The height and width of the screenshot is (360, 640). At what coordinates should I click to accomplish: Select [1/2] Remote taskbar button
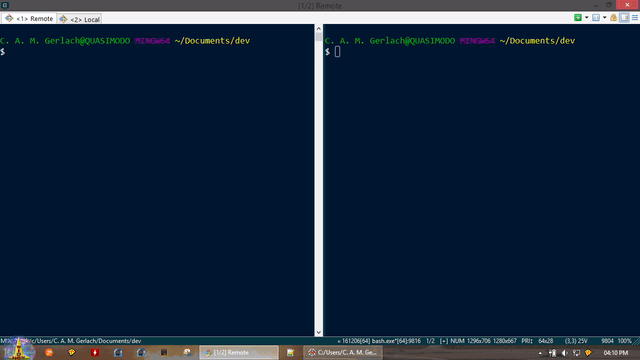point(239,352)
